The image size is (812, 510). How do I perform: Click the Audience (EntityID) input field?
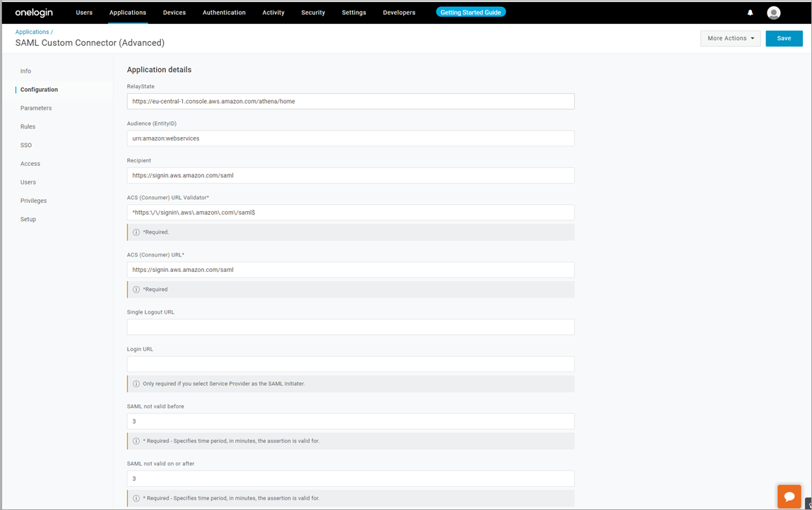pos(351,138)
